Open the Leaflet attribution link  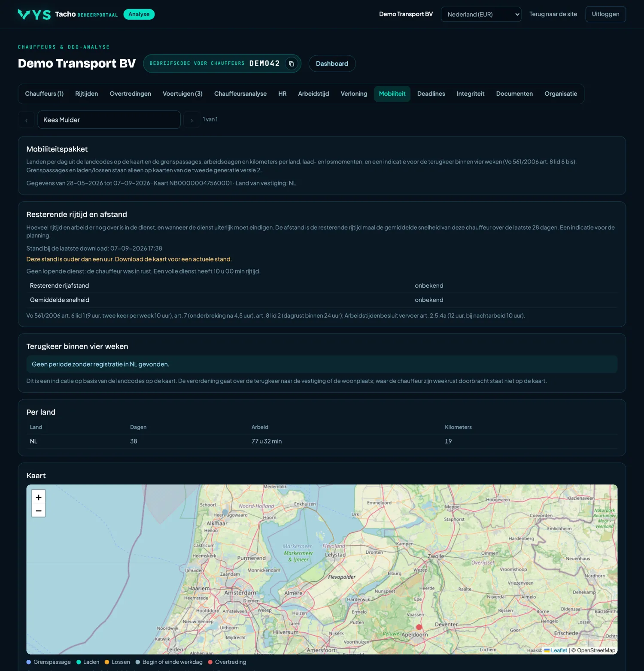click(559, 650)
